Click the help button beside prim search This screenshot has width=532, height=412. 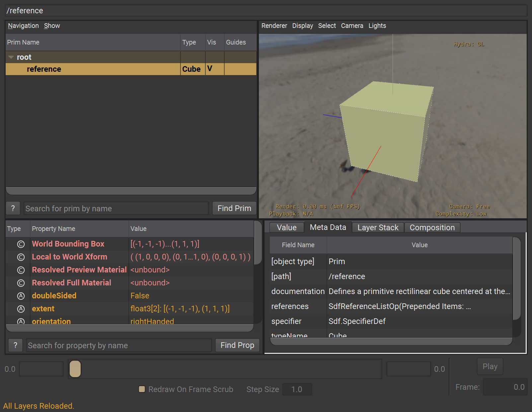13,208
